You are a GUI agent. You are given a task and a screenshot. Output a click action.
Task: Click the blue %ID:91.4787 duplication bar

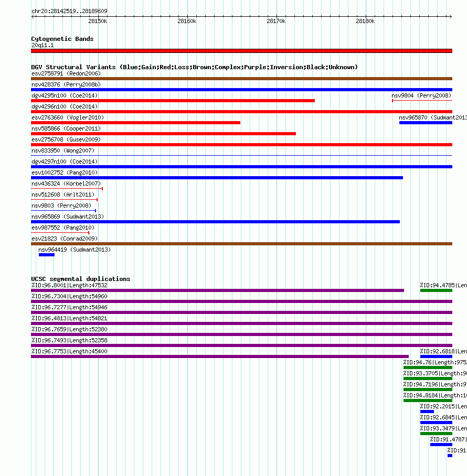click(x=441, y=445)
